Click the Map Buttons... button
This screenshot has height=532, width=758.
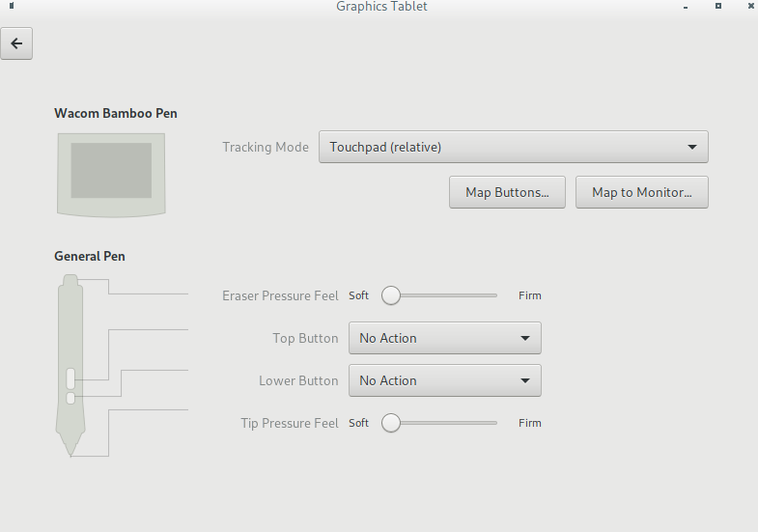pyautogui.click(x=507, y=192)
